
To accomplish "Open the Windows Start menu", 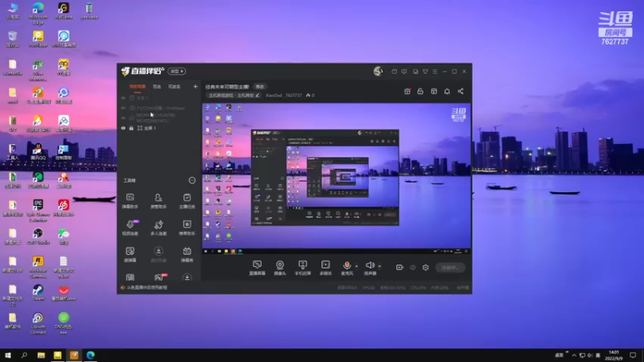I will point(8,355).
